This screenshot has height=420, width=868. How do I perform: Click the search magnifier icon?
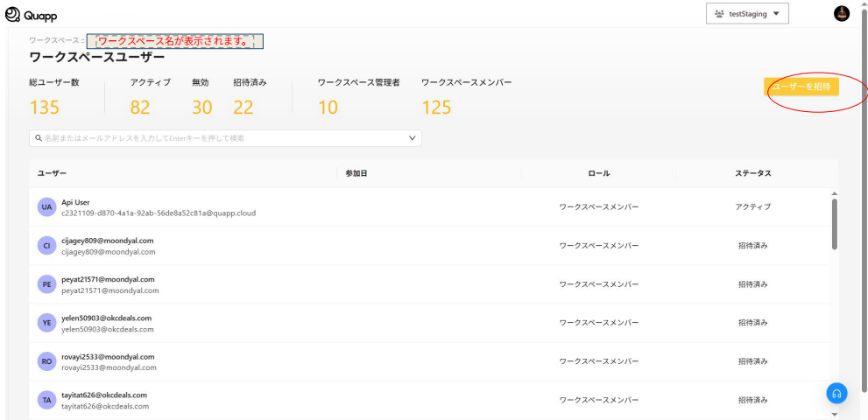click(39, 138)
